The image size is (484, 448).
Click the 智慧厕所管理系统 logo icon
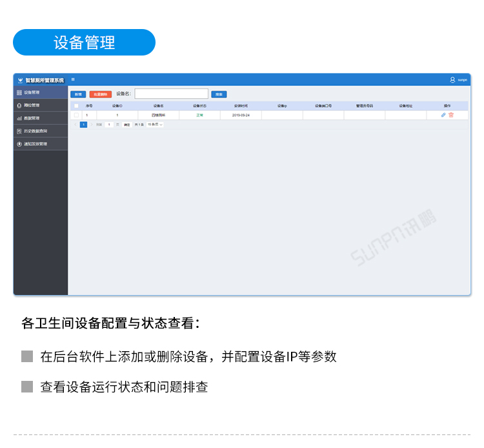coord(21,81)
